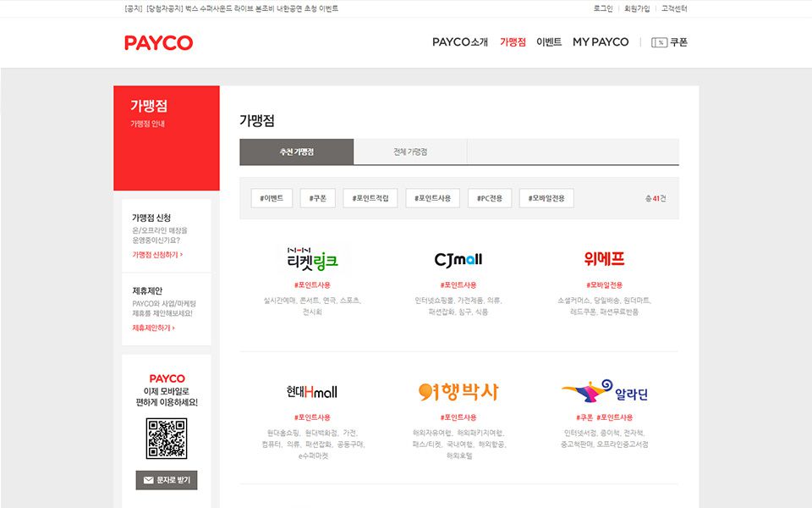812x508 pixels.
Task: Open the 이벤트 menu item
Action: (x=549, y=42)
